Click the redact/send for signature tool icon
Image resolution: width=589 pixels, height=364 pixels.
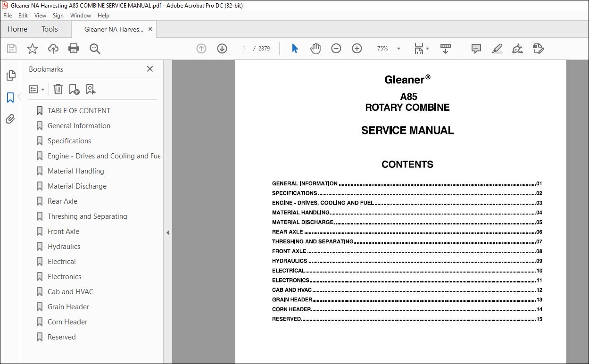click(538, 49)
